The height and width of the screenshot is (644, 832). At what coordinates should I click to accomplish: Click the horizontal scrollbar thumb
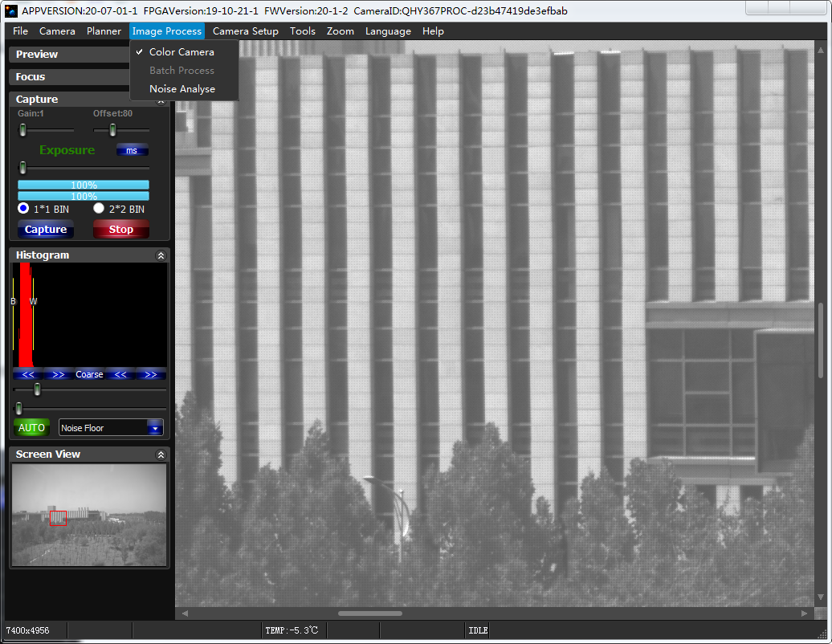[370, 613]
